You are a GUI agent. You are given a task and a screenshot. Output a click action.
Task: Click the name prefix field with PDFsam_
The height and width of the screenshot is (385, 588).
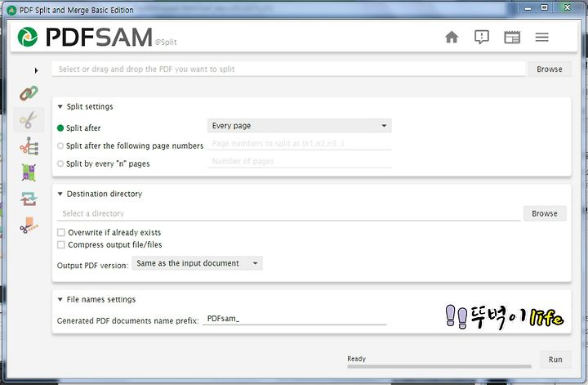294,319
